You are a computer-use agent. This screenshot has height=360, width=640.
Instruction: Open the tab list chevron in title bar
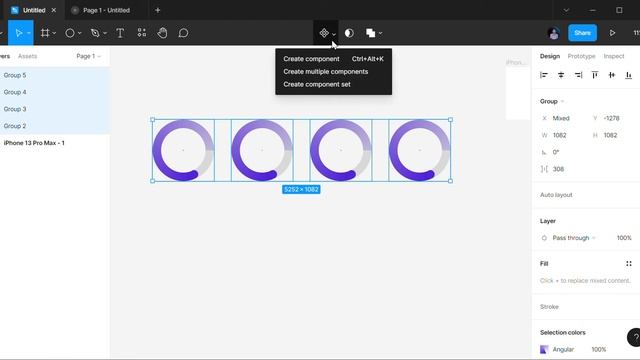coord(566,10)
